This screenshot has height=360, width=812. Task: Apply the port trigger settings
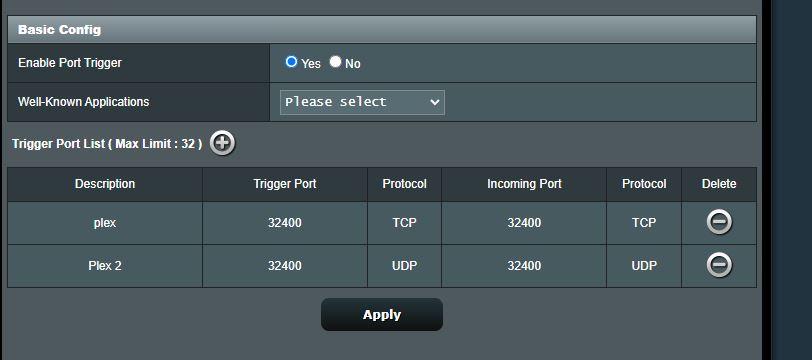382,314
